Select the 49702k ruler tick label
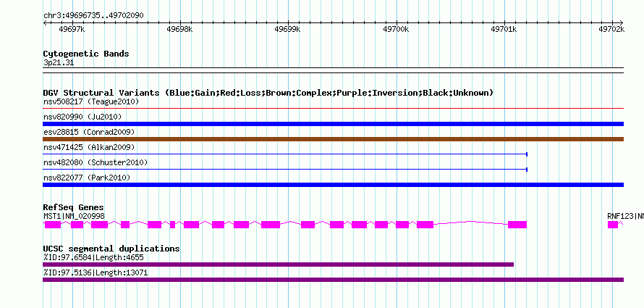Image resolution: width=644 pixels, height=308 pixels. [611, 29]
